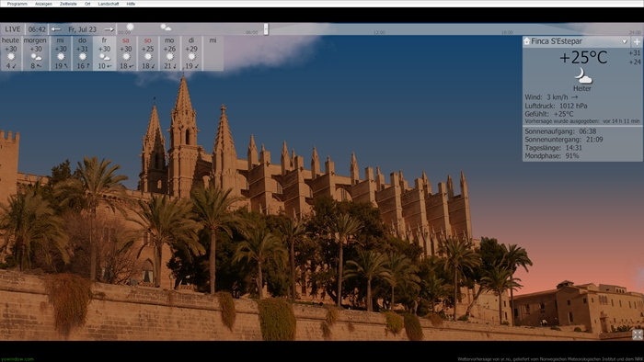Go to next day with right arrow
Image resolution: width=644 pixels, height=362 pixels.
pos(109,29)
